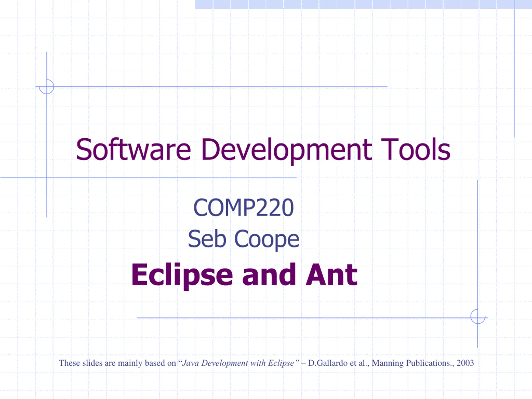
Task: Select the word Software in the title
Action: [133, 150]
